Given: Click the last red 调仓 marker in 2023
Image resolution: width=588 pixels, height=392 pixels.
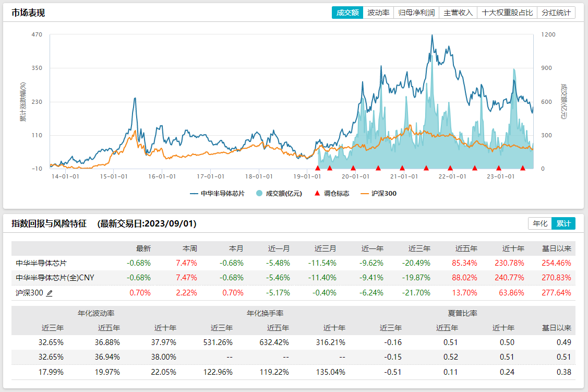Looking at the screenshot, I should 523,168.
